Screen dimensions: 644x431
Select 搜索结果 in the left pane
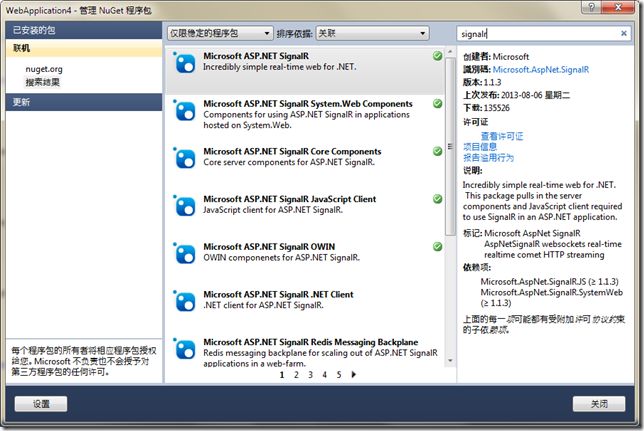coord(43,82)
